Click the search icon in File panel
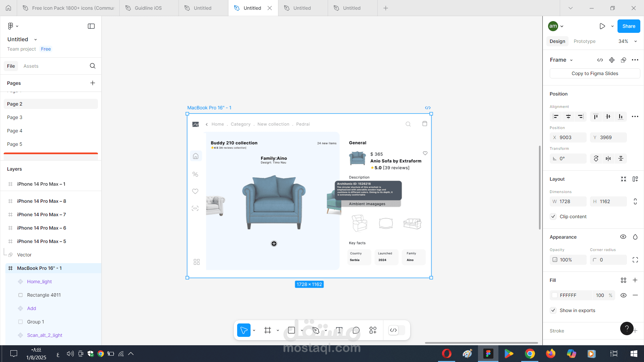Image resolution: width=644 pixels, height=362 pixels. (93, 66)
